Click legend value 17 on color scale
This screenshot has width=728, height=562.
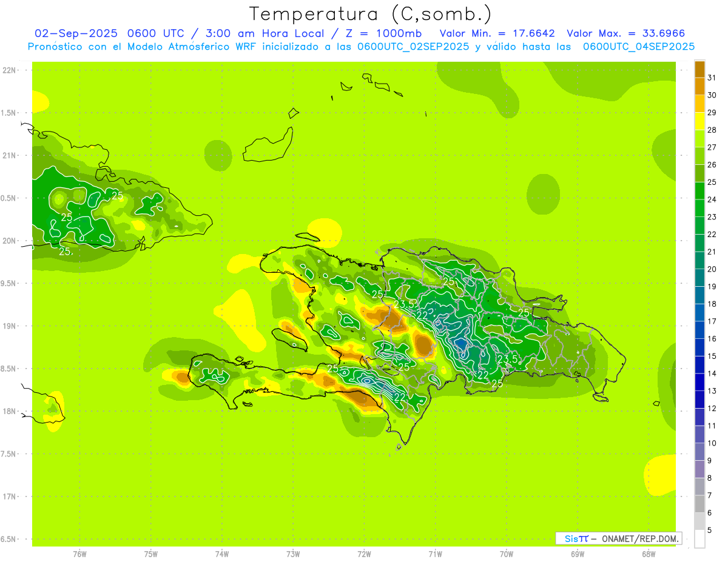[712, 321]
